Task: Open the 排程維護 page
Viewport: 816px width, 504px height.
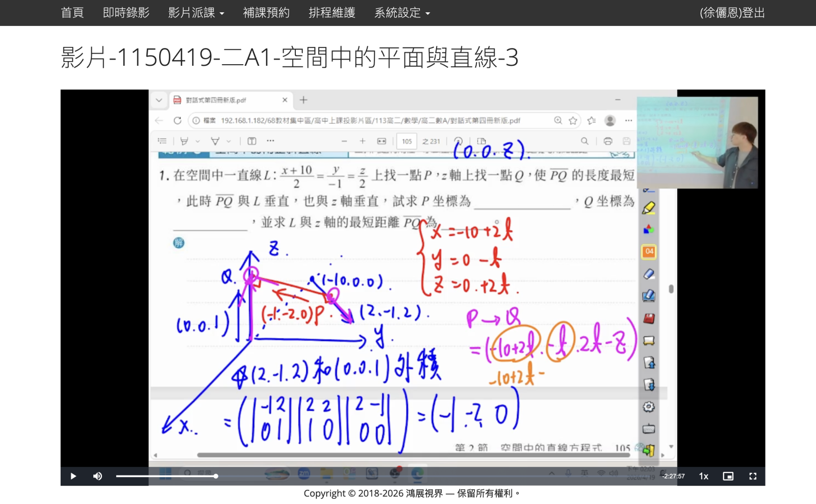Action: [332, 13]
